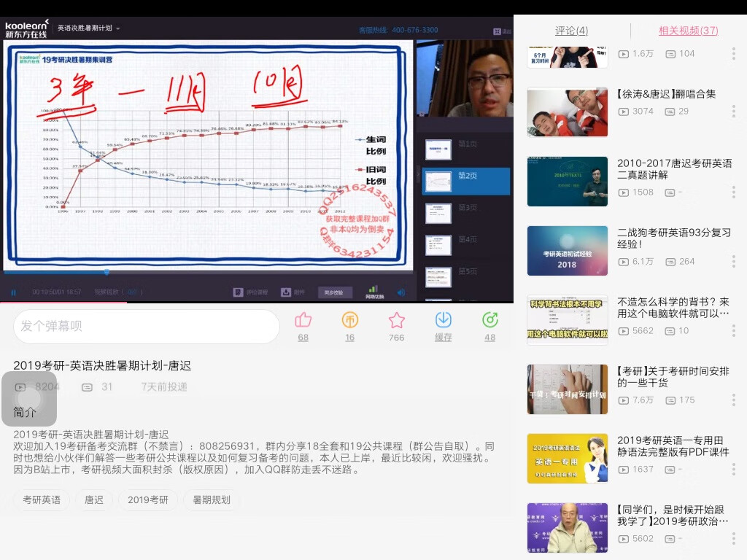Tap the 7天前投递 upload date
747x560 pixels.
pyautogui.click(x=164, y=386)
